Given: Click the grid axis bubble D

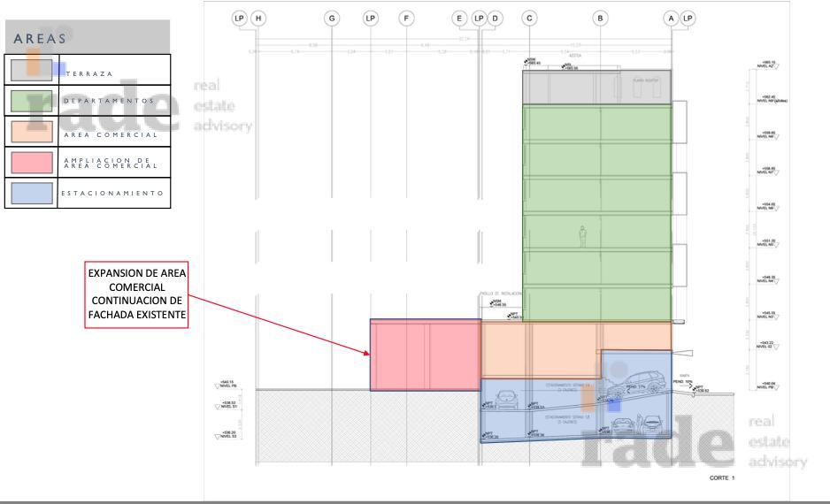Looking at the screenshot, I should pyautogui.click(x=495, y=19).
